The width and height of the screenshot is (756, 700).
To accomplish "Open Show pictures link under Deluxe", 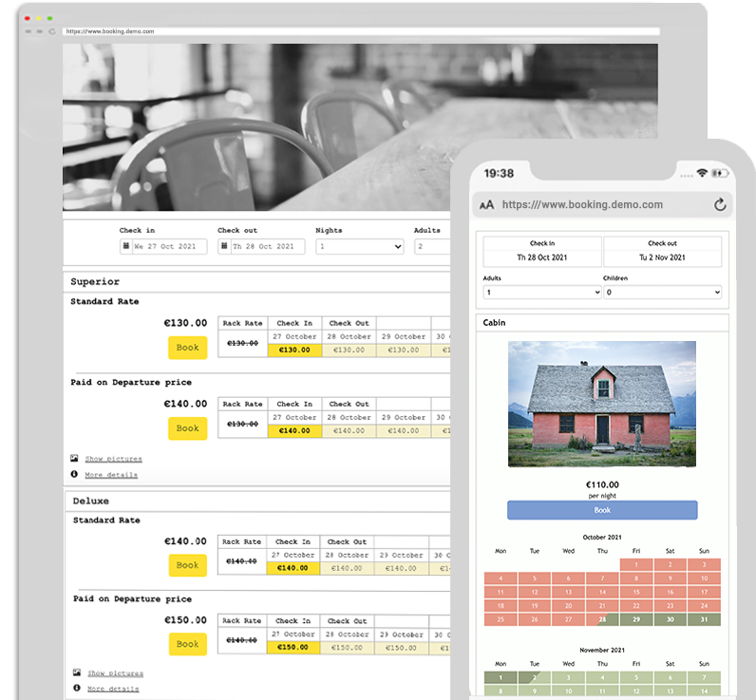I will point(115,673).
